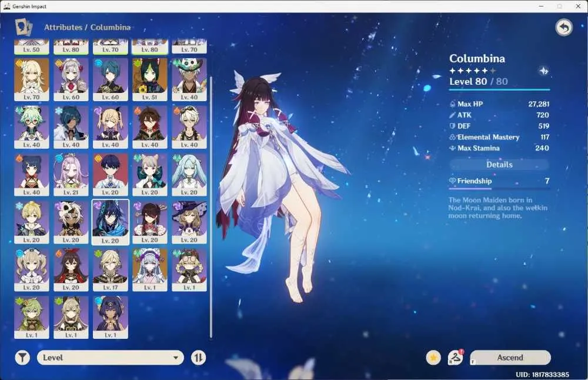
Task: Mark Columbina with the star icon
Action: (433, 358)
